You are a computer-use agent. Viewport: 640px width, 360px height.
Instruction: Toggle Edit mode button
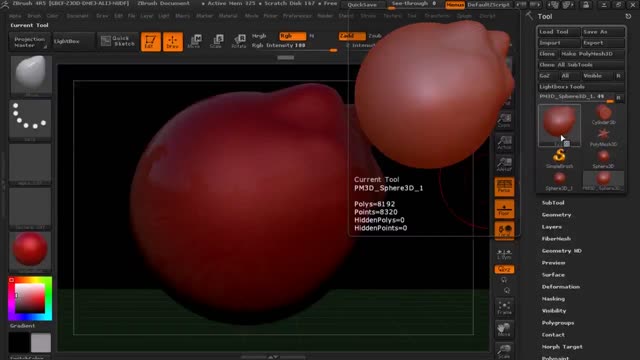pos(151,42)
